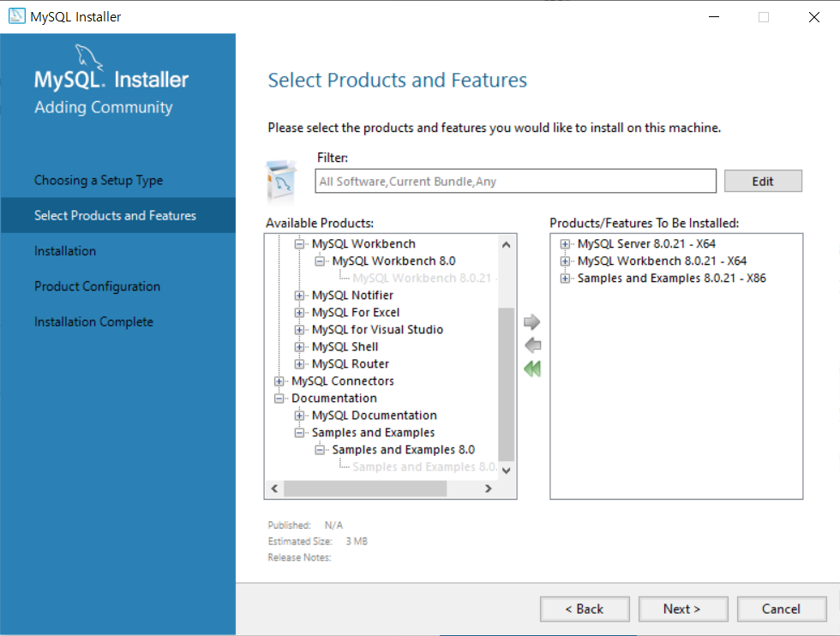
Task: Select MySQL Workbench in Available Products
Action: tap(363, 243)
